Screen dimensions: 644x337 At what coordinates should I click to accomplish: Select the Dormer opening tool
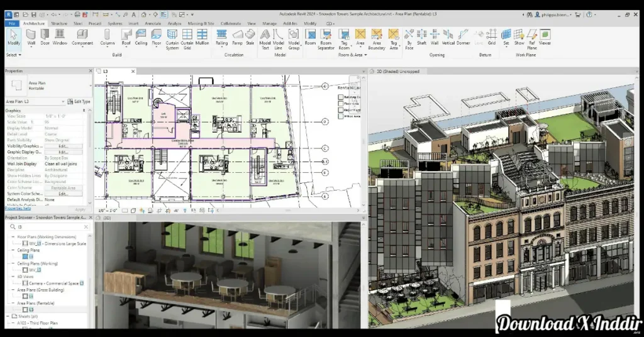463,37
